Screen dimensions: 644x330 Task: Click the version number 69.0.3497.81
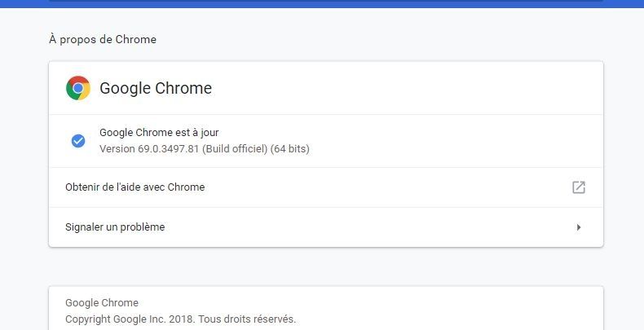tap(169, 148)
